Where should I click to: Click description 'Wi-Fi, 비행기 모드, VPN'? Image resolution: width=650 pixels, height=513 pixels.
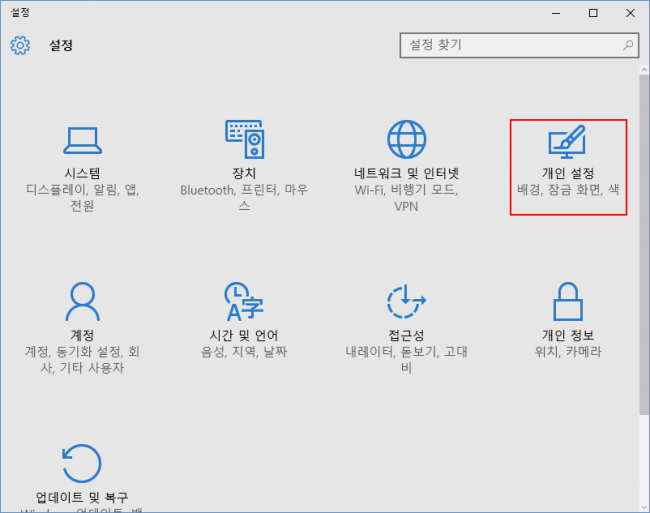[406, 198]
